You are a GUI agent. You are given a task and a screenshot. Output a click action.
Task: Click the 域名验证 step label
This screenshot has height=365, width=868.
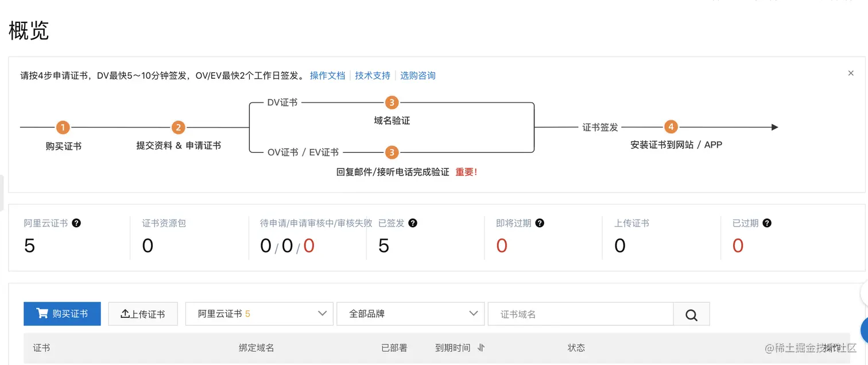[392, 121]
